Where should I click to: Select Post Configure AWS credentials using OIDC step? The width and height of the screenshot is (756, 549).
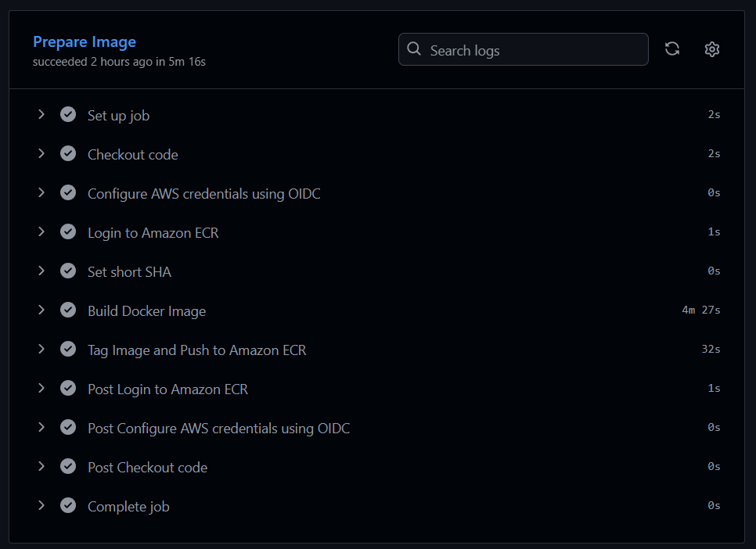[x=218, y=429]
